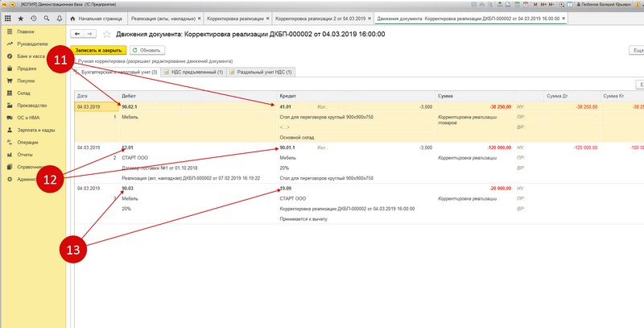Select debit account 90.02.1 cell
The image size is (644, 328).
(x=130, y=107)
